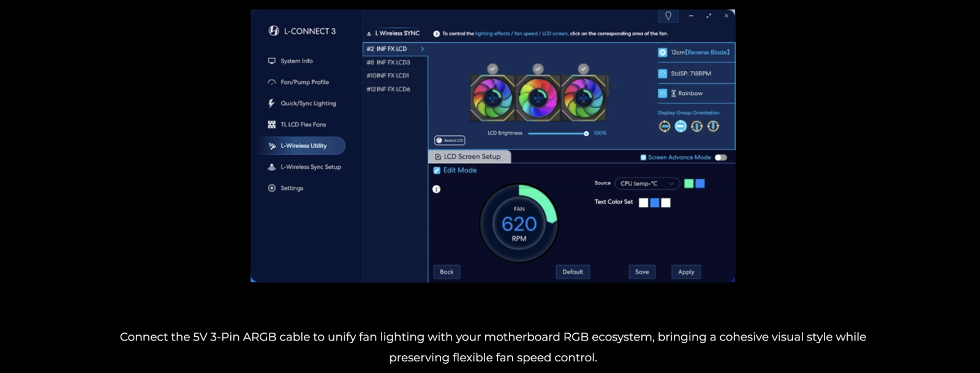This screenshot has width=980, height=373.
Task: Click the third fan thumbnail
Action: (x=584, y=98)
